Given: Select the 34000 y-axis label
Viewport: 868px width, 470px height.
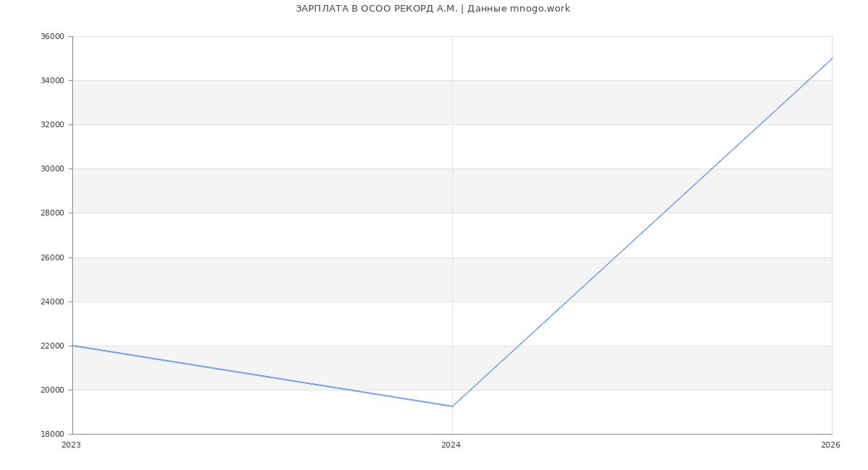Looking at the screenshot, I should pos(54,80).
